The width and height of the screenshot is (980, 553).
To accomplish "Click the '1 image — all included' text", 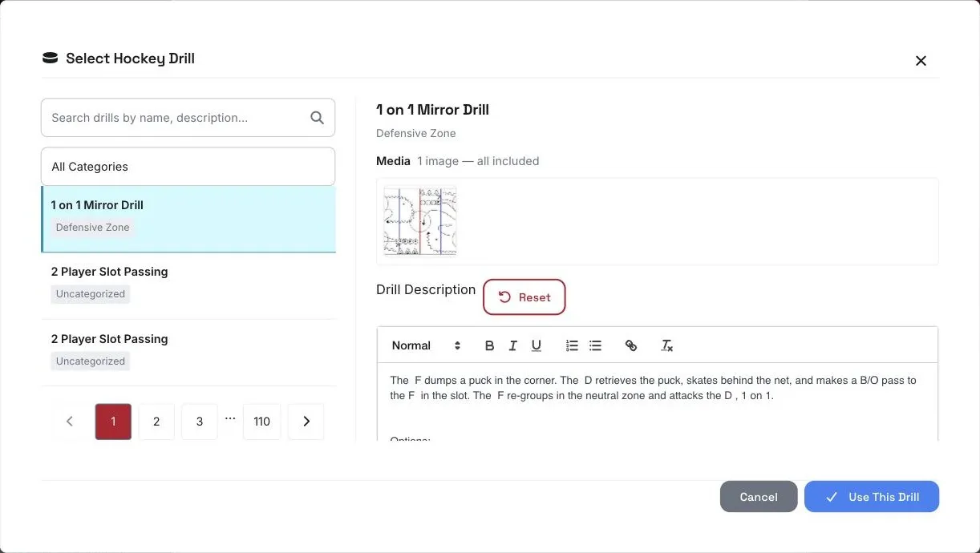I will pyautogui.click(x=478, y=161).
